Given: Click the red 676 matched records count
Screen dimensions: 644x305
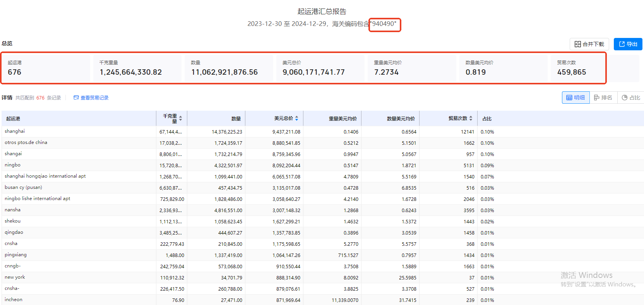Looking at the screenshot, I should [40, 98].
